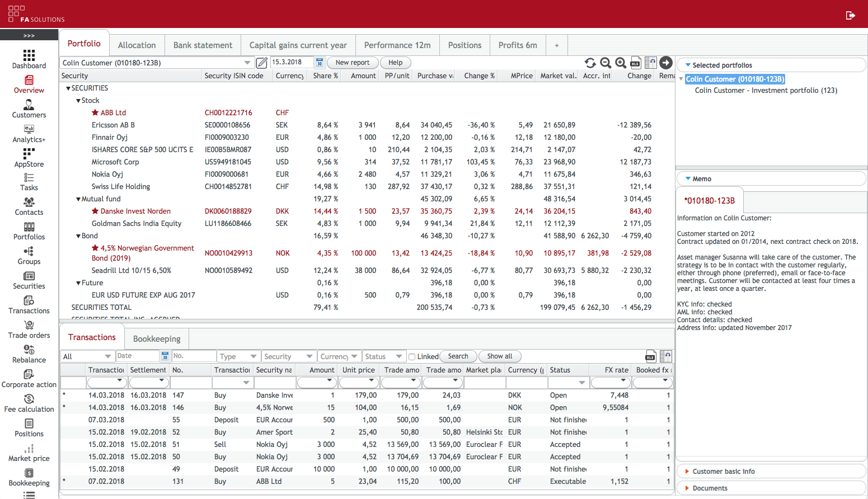Collapse the SECURITIES tree node
Image resolution: width=868 pixels, height=499 pixels.
coord(68,88)
